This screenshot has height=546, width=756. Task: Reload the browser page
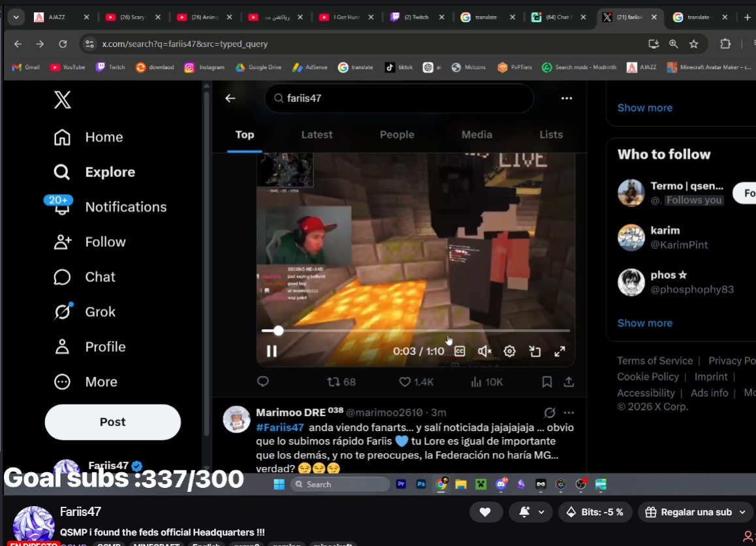pos(63,44)
